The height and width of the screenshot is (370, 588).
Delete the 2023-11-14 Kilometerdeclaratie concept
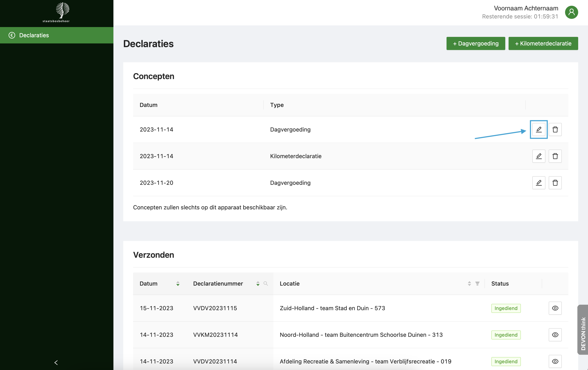pyautogui.click(x=555, y=156)
